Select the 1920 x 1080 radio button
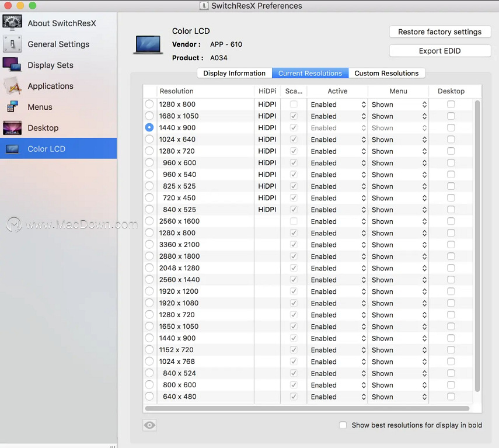The image size is (499, 448). (149, 303)
